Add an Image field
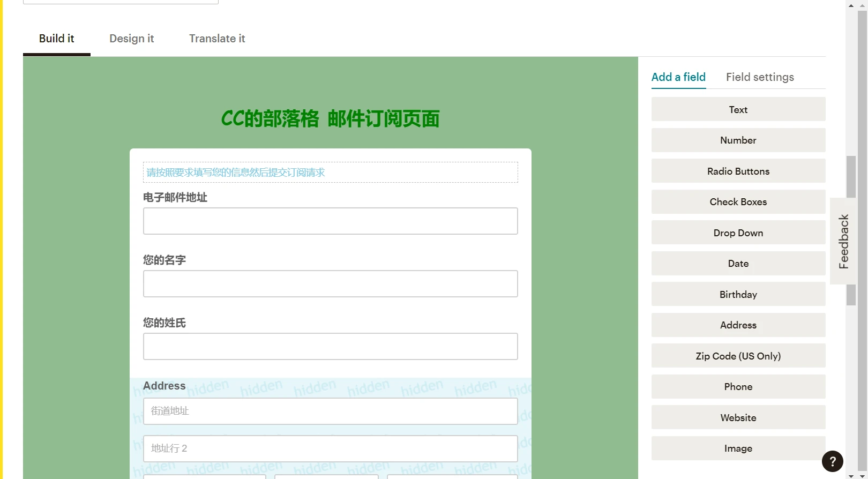Viewport: 868px width, 479px height. (x=738, y=448)
